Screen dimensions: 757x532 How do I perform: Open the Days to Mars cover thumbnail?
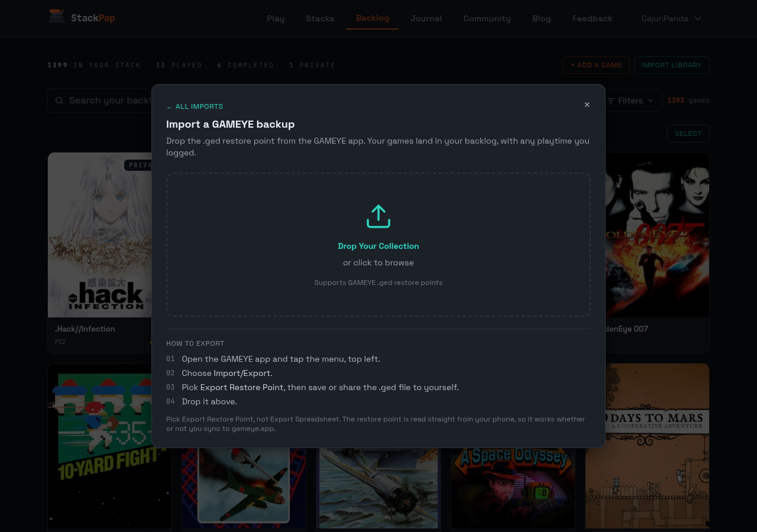pyautogui.click(x=647, y=446)
